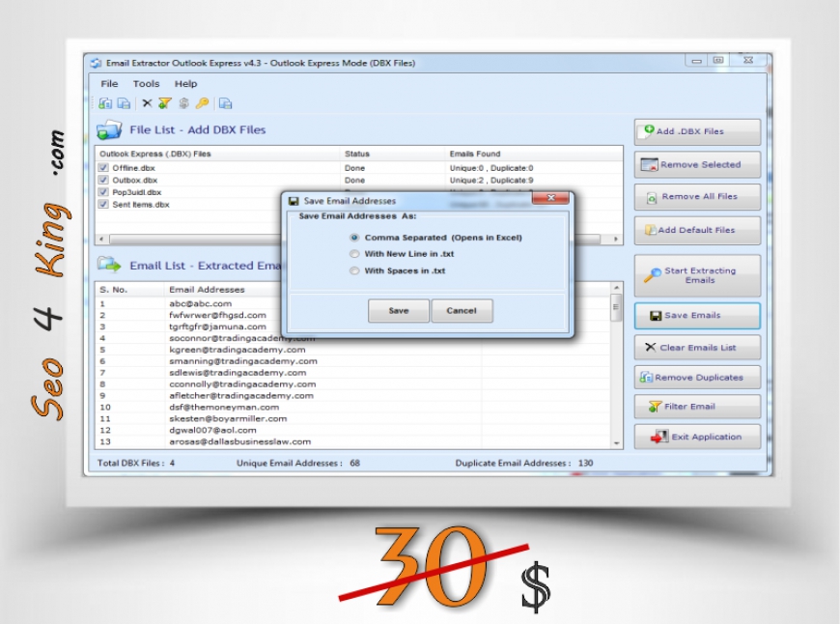Click Save in the Save Email Addresses dialog

tap(399, 311)
